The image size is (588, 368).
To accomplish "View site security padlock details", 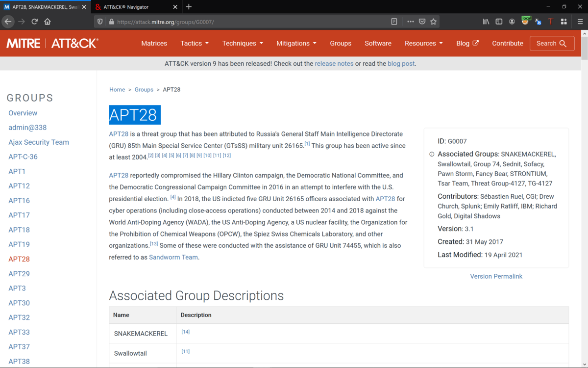I will (x=111, y=22).
